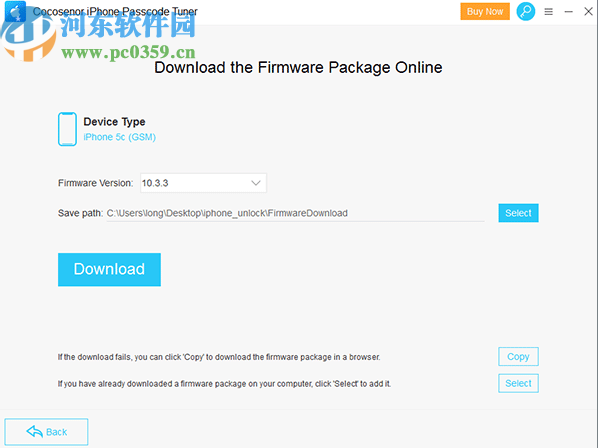
Task: Click the 'Download the Firmware Package Online' title
Action: 298,67
